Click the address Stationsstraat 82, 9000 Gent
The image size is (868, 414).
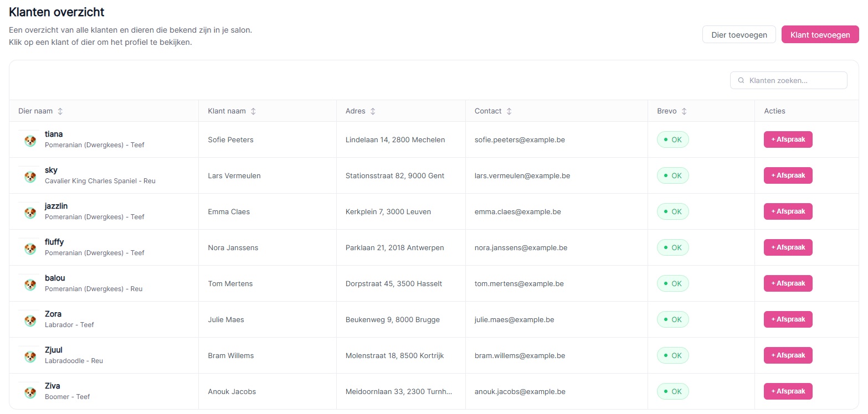[395, 175]
